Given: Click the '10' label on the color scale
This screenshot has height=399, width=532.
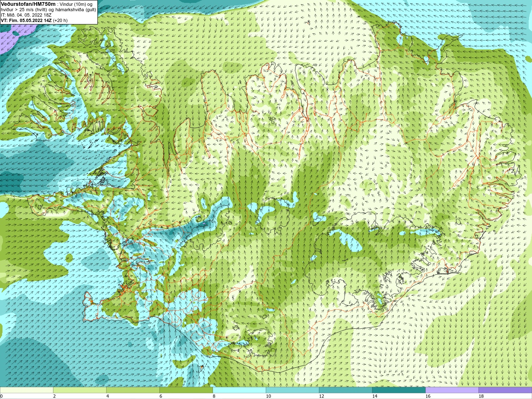Looking at the screenshot, I should coord(268,396).
